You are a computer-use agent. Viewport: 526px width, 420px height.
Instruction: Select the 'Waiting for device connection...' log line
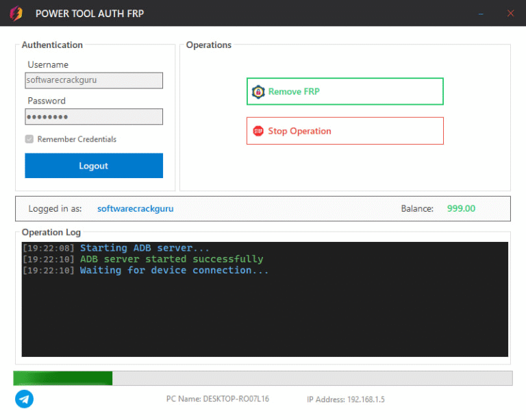tap(174, 270)
